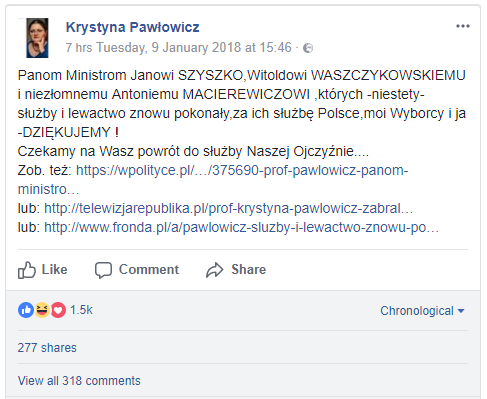Click the Chronological dropdown arrow
Screen dimensions: 487x399
[x=461, y=311]
